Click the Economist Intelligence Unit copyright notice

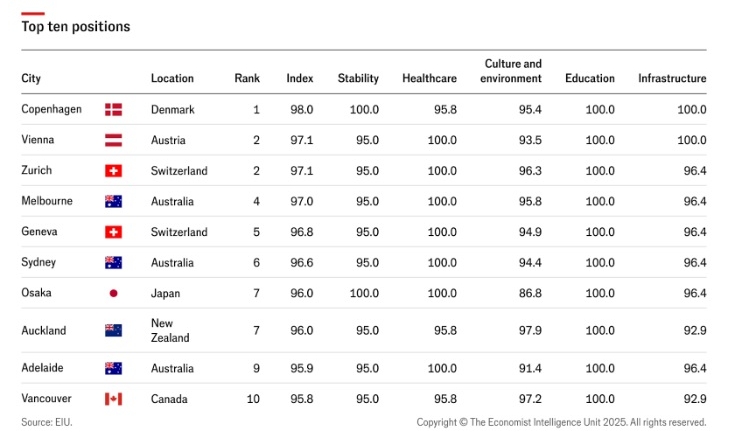coord(561,423)
